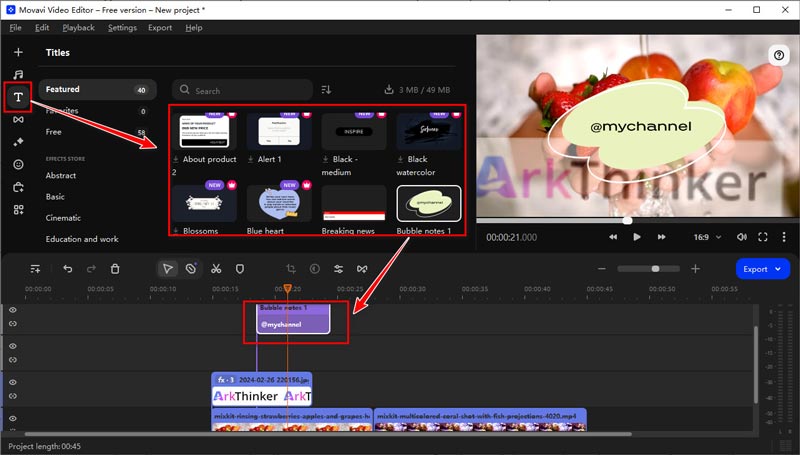Toggle visibility of the Bubble notes title track
The height and width of the screenshot is (455, 800).
(13, 310)
